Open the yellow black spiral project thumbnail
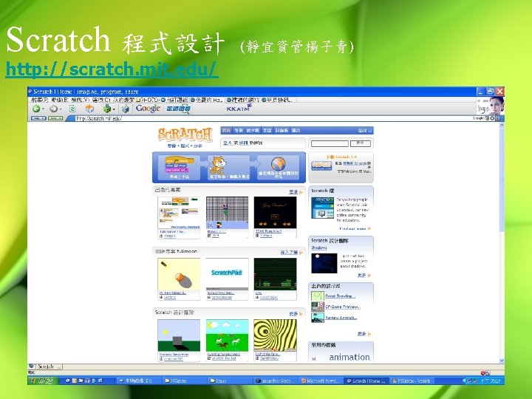Screen dimensions: 532x399 (275, 335)
